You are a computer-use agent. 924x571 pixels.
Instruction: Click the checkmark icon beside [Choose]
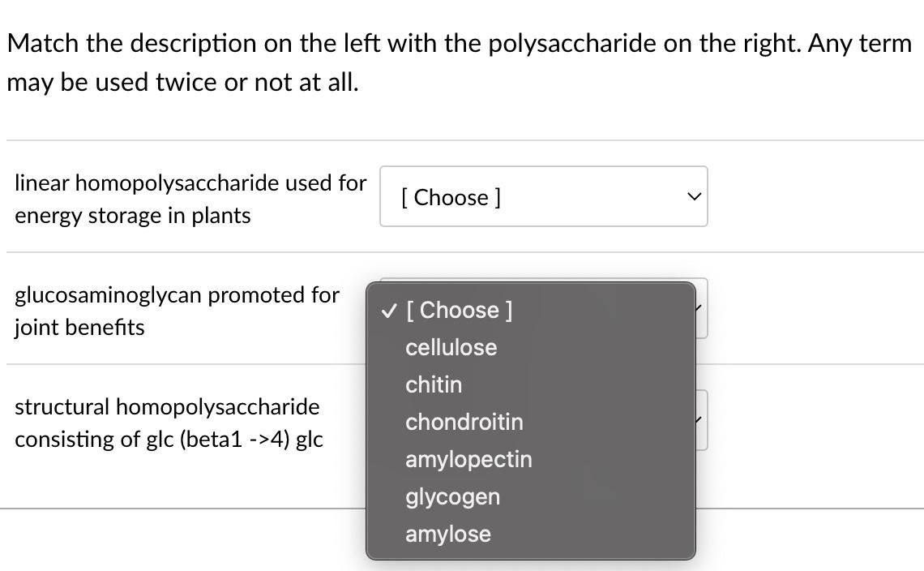pos(390,310)
